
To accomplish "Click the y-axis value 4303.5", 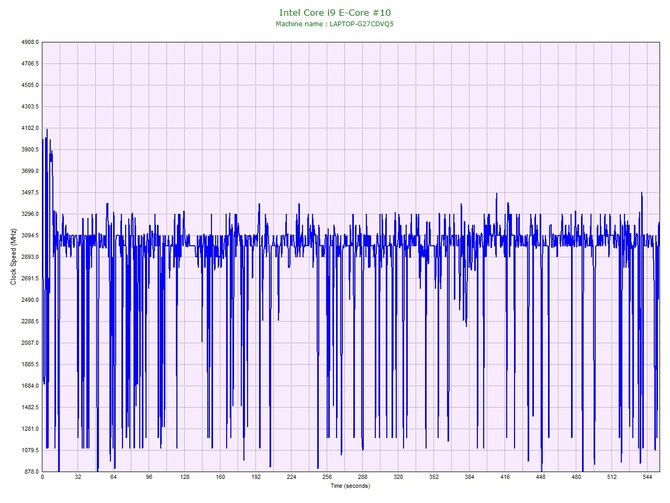I will click(x=30, y=107).
